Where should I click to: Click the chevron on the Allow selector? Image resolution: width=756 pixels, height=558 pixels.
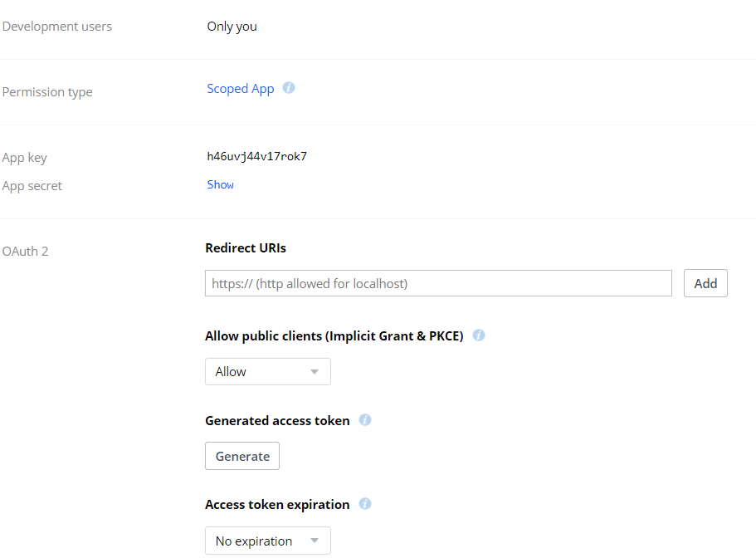[315, 371]
